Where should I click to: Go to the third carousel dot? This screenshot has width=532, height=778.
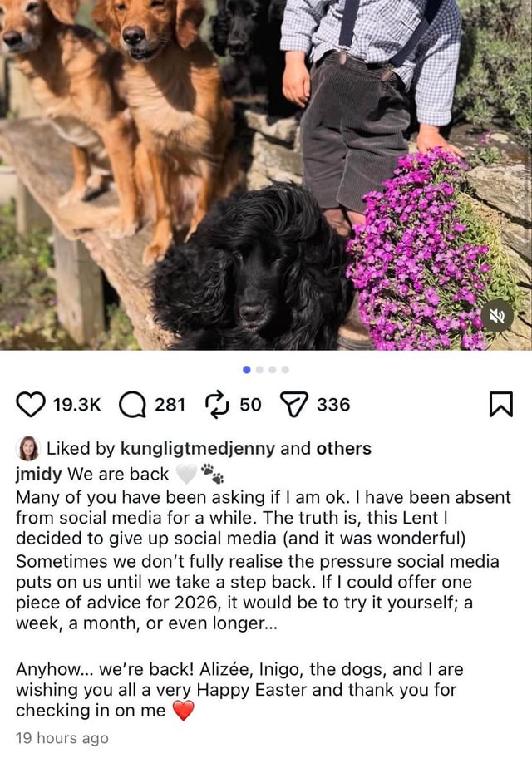pyautogui.click(x=273, y=369)
